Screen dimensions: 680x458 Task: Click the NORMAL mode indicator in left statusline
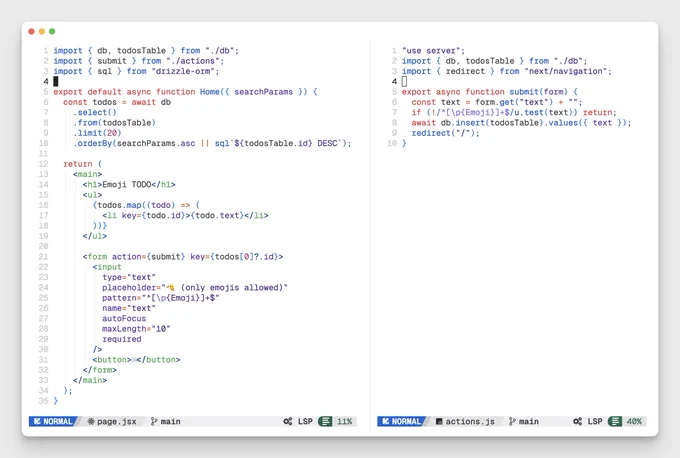pos(53,421)
